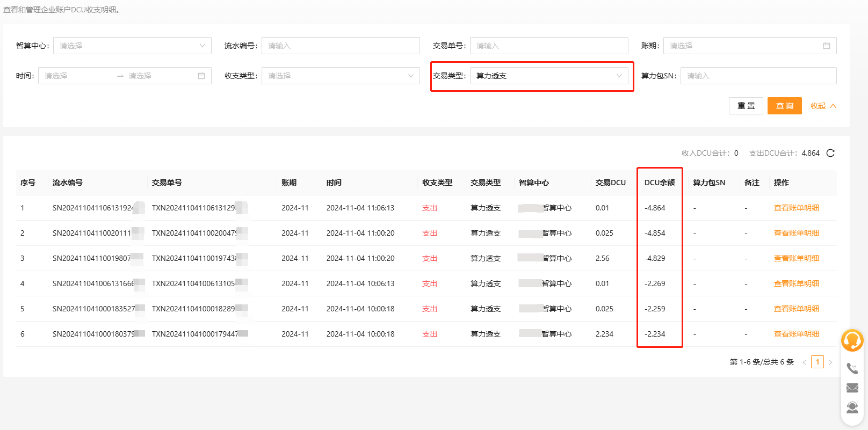
Task: Focus the 流水编号 input field
Action: coord(341,46)
